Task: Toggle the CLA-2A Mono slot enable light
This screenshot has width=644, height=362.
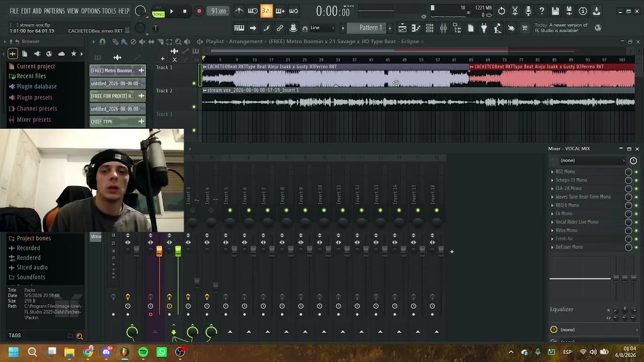Action: pos(636,189)
